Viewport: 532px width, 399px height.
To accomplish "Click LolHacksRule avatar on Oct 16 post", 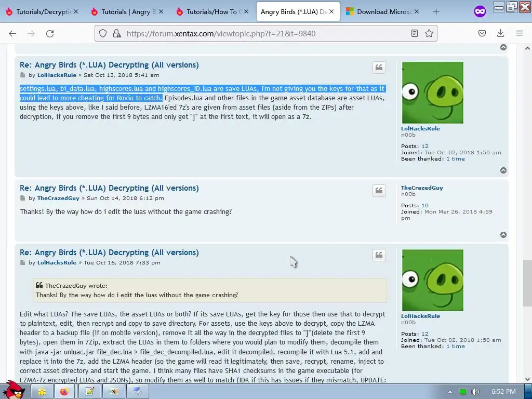I will tap(432, 280).
